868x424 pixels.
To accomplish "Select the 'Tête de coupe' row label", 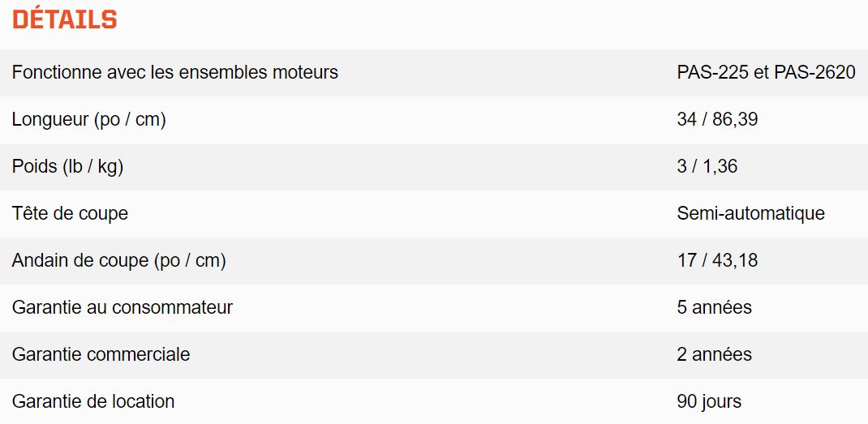I will 70,214.
